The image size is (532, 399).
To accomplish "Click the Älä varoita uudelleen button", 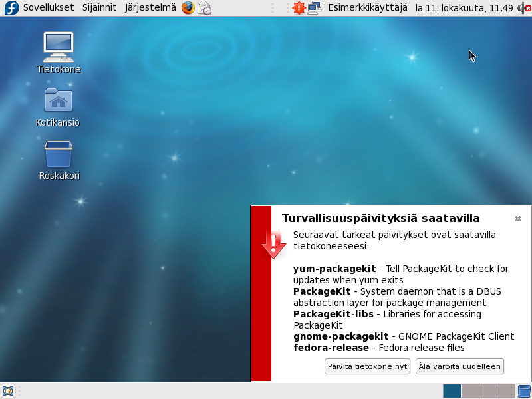I will coord(460,366).
